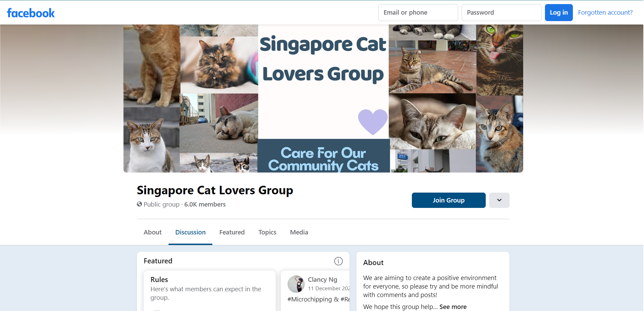Click the Join Group button
The width and height of the screenshot is (644, 311).
click(449, 200)
